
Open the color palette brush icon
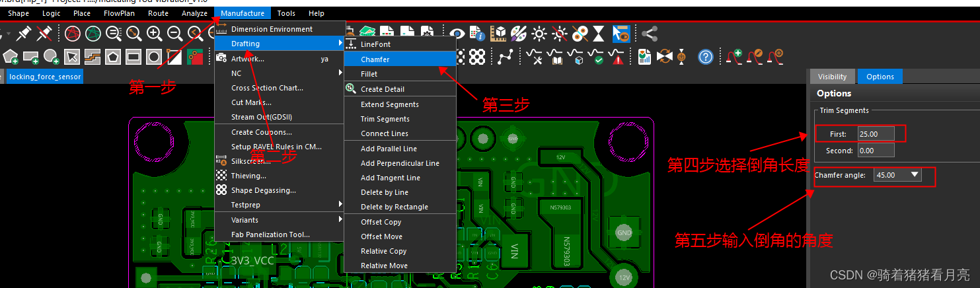coord(519,32)
